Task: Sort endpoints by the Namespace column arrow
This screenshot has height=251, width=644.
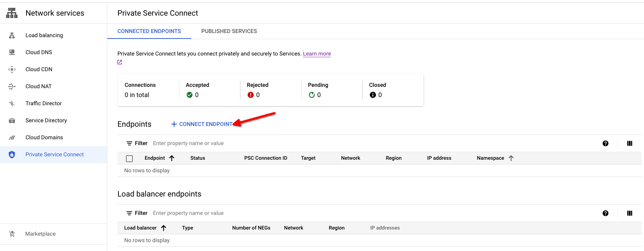Action: [x=511, y=158]
